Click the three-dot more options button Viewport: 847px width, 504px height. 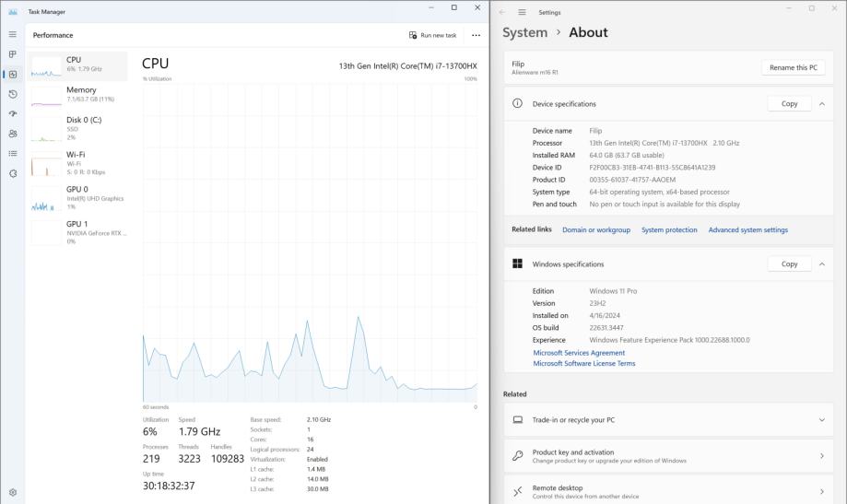click(x=476, y=35)
